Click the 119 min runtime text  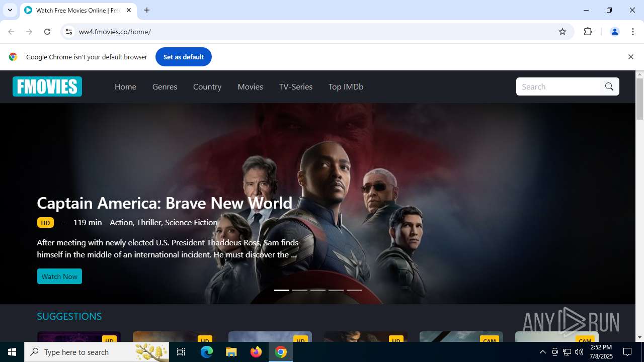[x=88, y=222]
